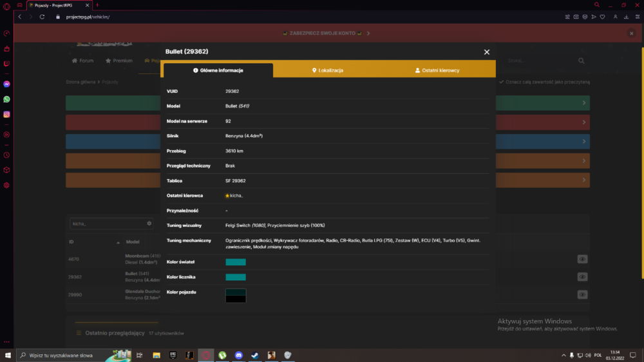Open GX Control speedometer icon in sidebar
Viewport: 644px width, 362px height.
point(6,33)
